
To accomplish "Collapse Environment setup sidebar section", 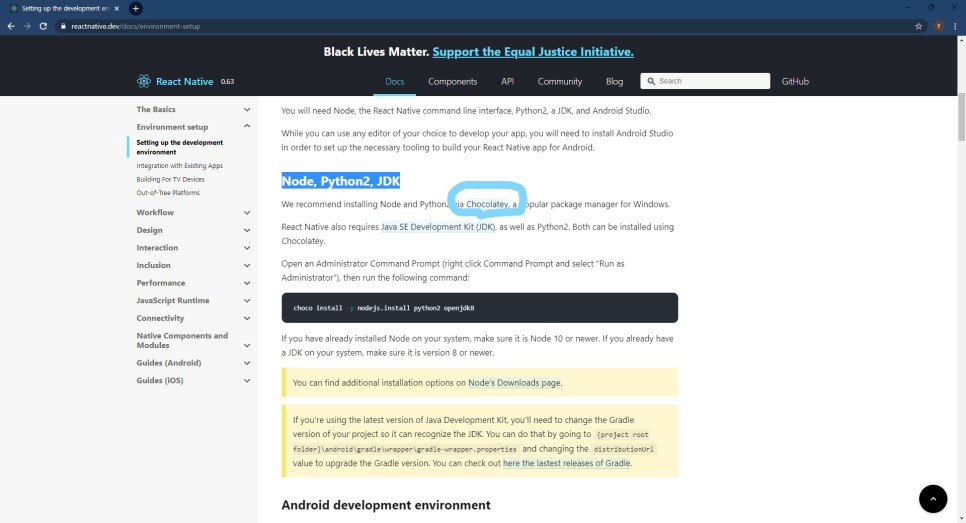I will click(x=192, y=127).
